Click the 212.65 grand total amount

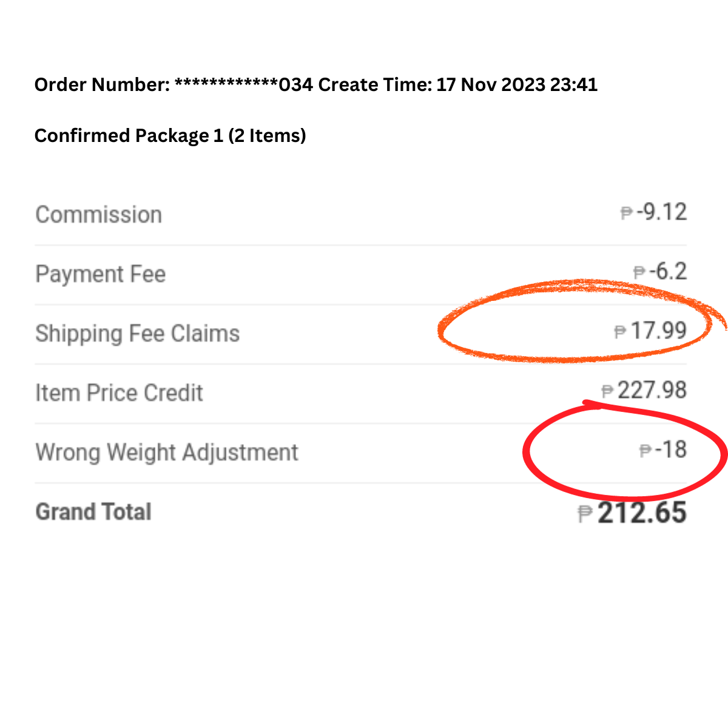(x=642, y=513)
